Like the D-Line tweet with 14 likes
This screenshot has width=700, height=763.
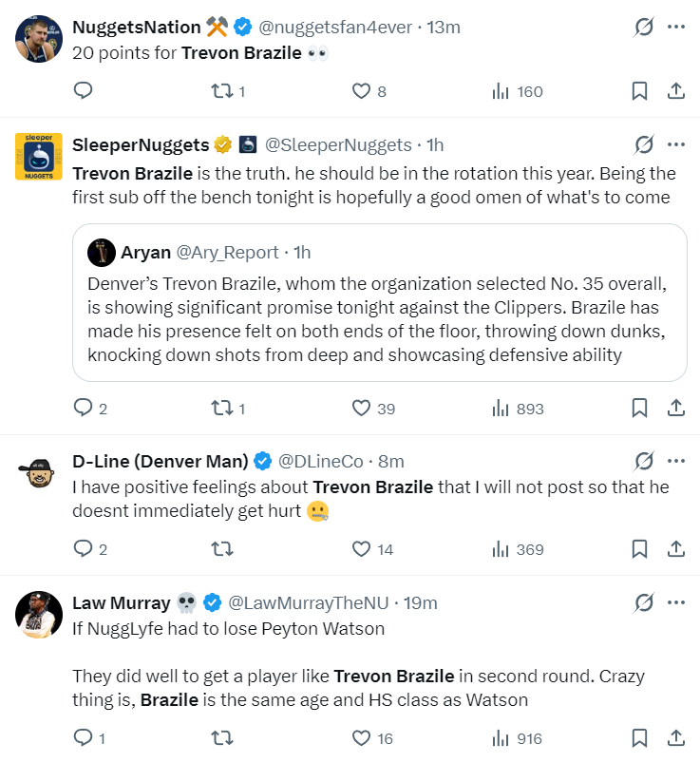pos(372,549)
